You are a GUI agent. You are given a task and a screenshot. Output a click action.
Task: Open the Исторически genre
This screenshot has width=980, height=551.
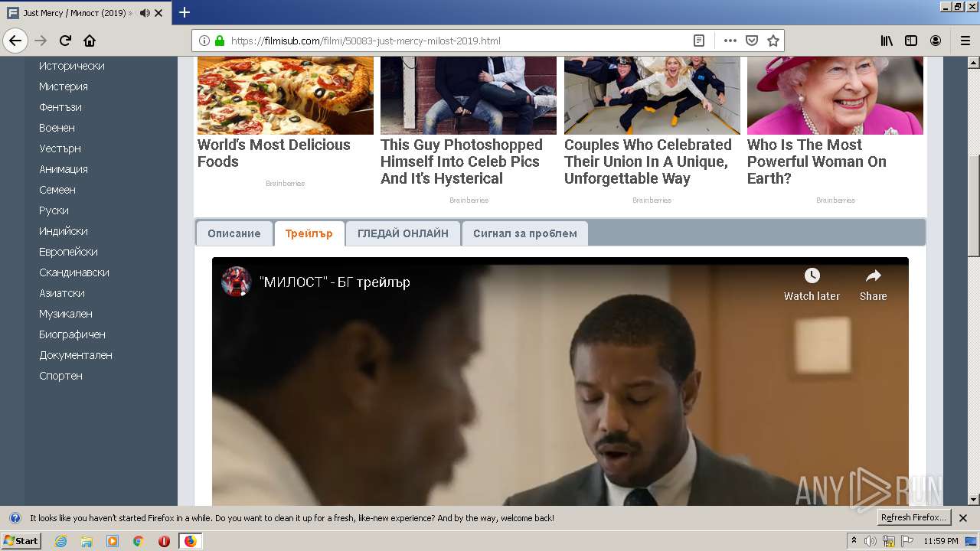point(72,66)
